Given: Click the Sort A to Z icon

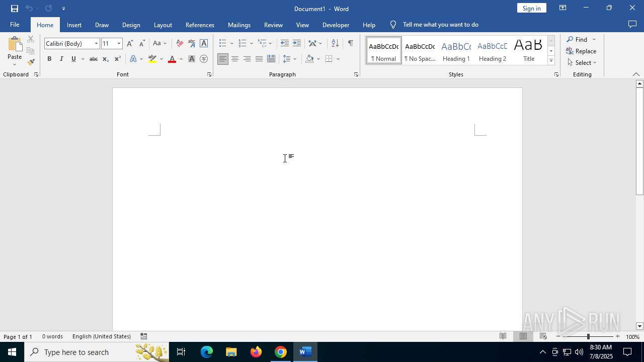Looking at the screenshot, I should [335, 43].
